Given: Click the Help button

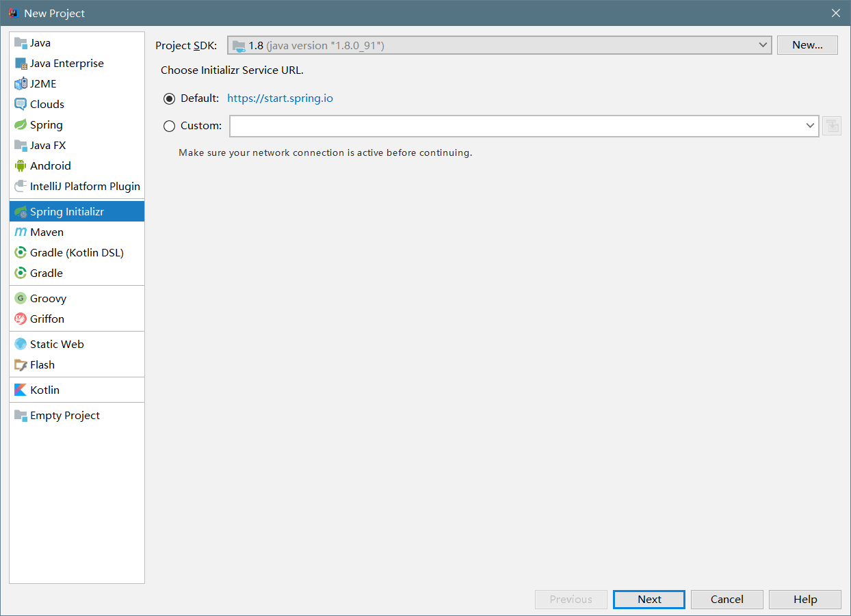Looking at the screenshot, I should pyautogui.click(x=805, y=600).
